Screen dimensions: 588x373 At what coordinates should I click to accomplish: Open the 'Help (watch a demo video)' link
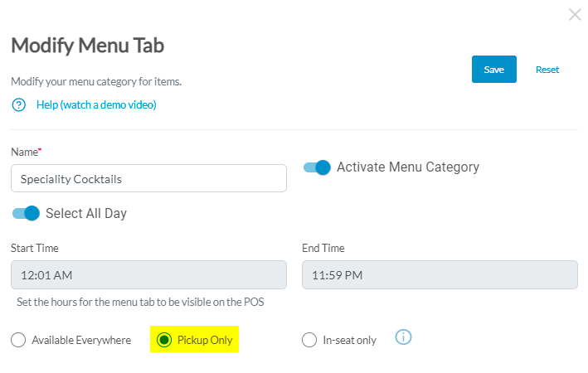pos(96,105)
